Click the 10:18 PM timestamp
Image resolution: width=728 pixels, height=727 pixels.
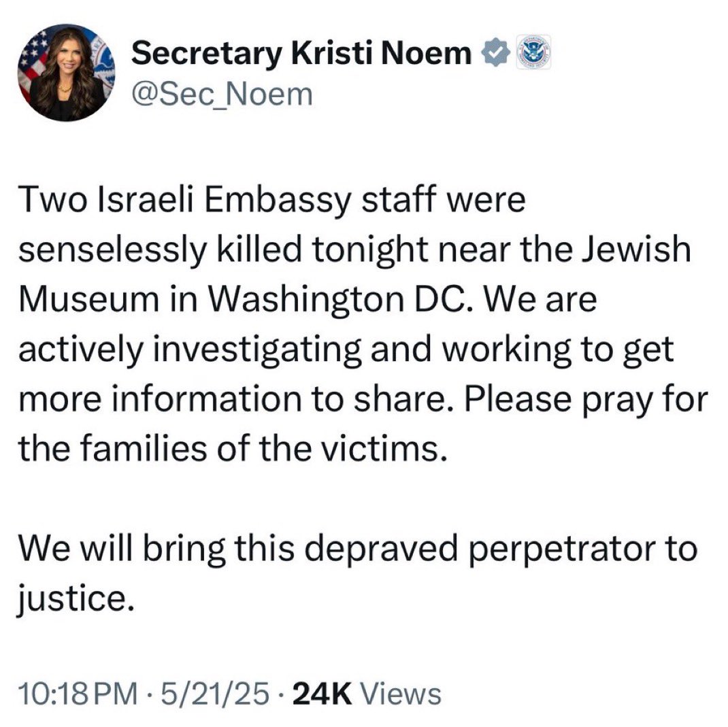pos(76,694)
